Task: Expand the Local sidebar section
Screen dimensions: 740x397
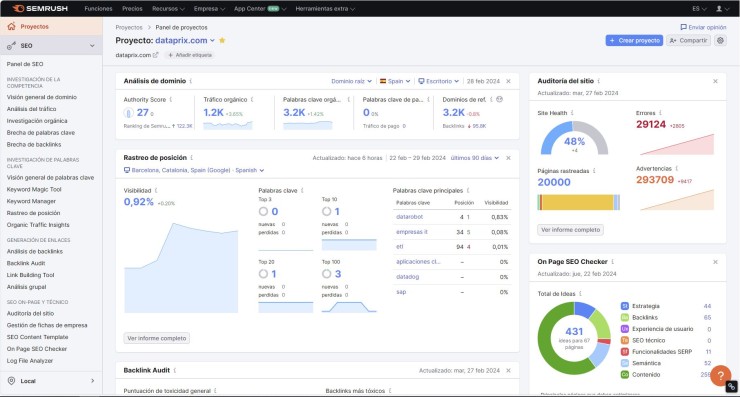Action: point(92,381)
